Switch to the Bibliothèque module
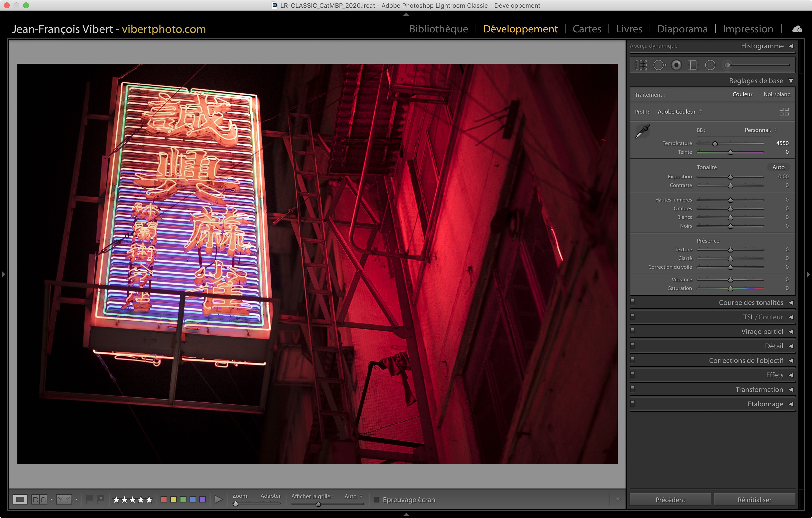Viewport: 812px width, 518px height. tap(438, 29)
